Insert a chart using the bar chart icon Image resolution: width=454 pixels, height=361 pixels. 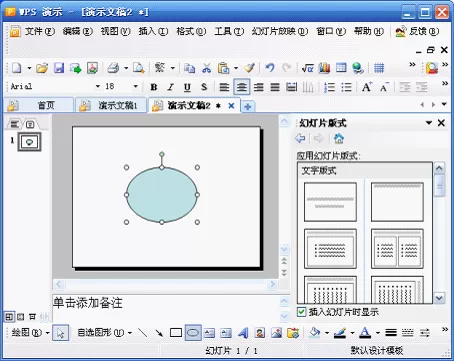(x=324, y=68)
